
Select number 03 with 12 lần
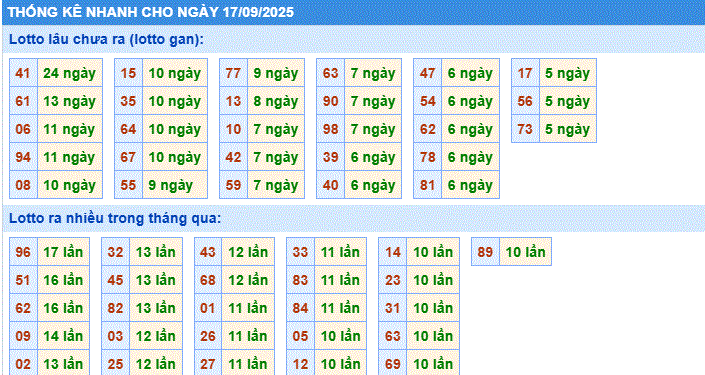coord(116,336)
